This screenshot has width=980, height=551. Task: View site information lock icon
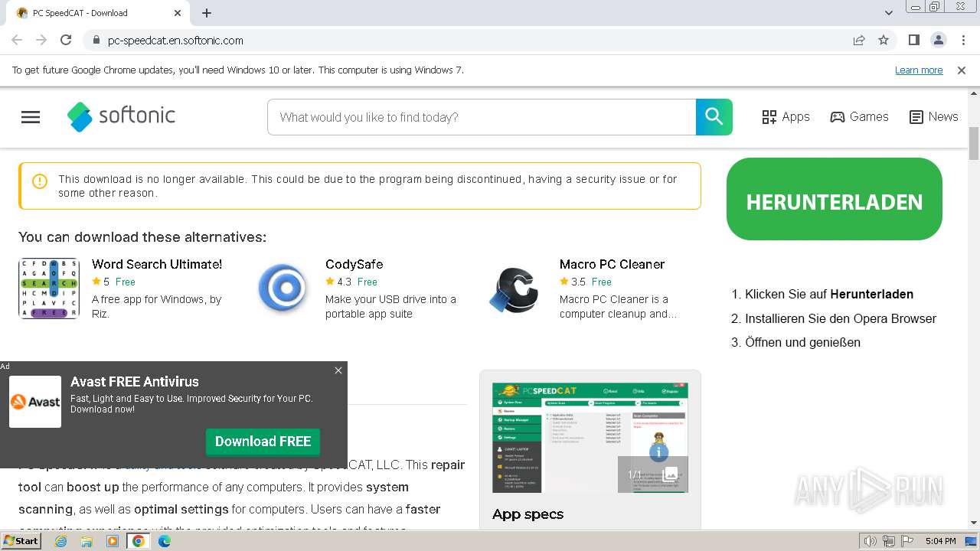(x=96, y=41)
